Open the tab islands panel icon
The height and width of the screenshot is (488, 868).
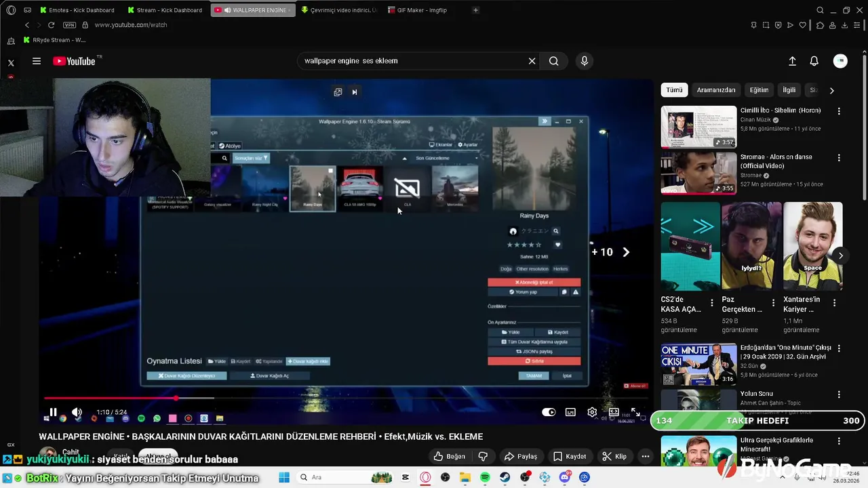click(27, 10)
